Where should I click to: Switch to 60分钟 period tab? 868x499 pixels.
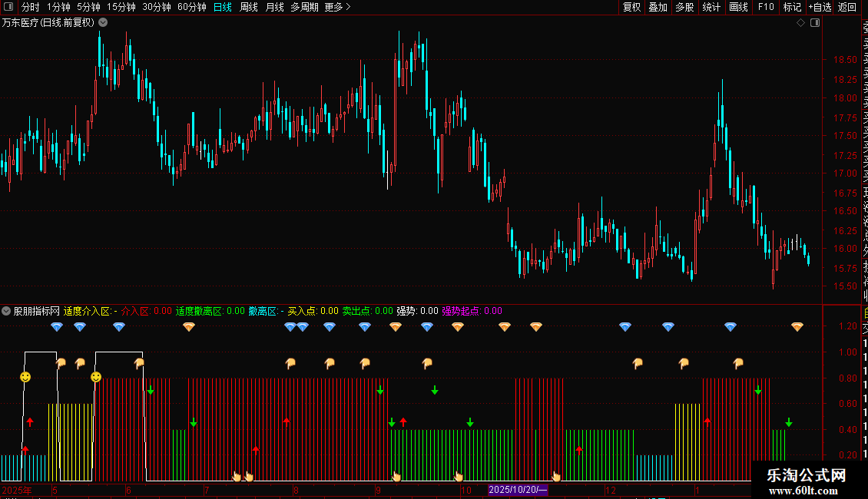[191, 7]
